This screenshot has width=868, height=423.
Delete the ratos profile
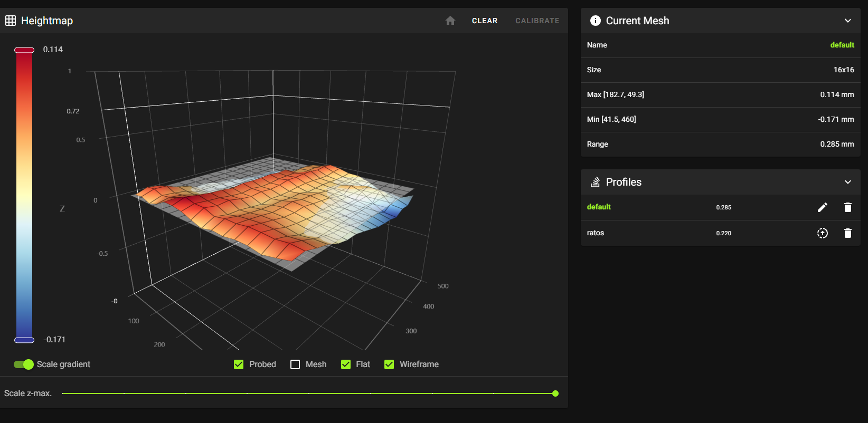click(847, 233)
